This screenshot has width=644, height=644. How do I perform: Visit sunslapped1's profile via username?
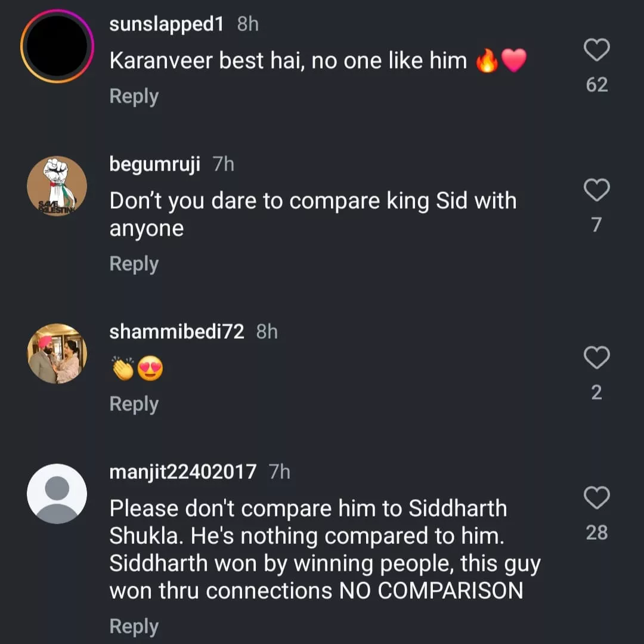click(167, 24)
